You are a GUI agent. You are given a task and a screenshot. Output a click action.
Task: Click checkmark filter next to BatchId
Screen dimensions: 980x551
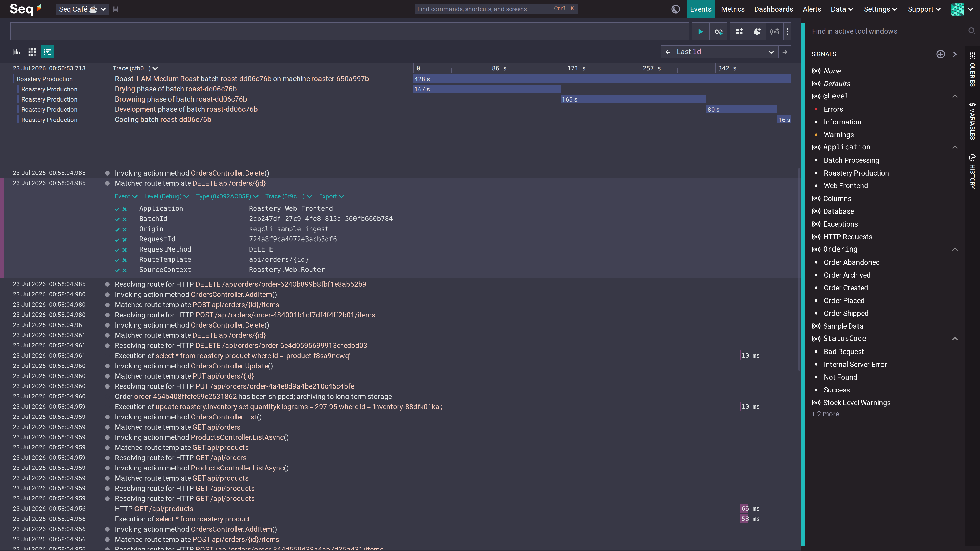(x=117, y=219)
